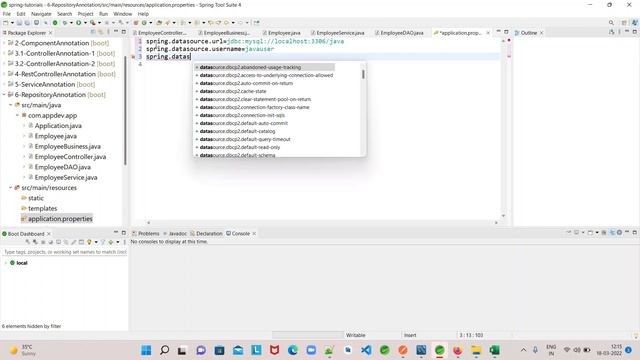
Task: Click the green Run toolbar button
Action: click(79, 23)
